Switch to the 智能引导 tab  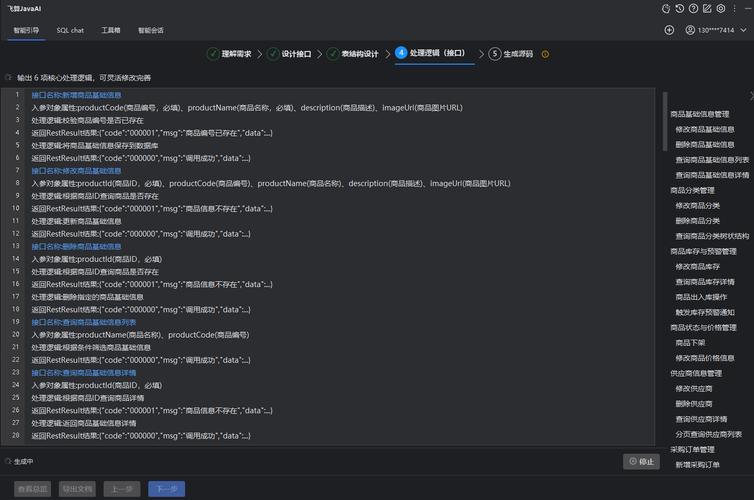tap(26, 30)
